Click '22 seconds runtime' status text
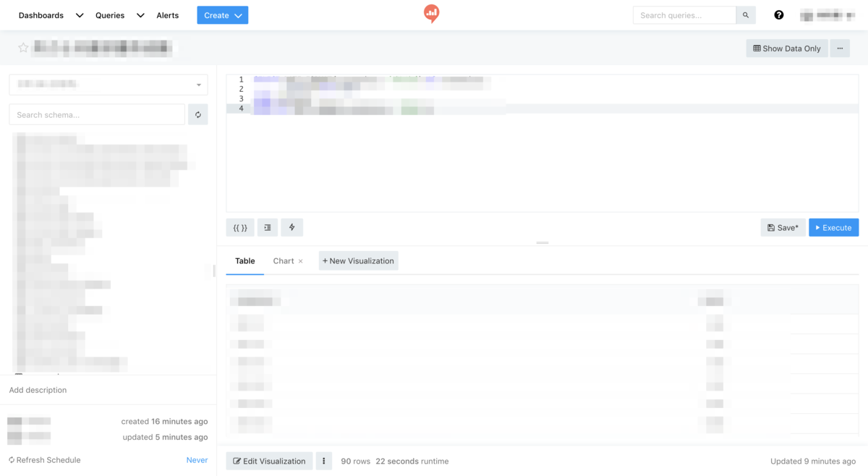The image size is (868, 476). [412, 462]
